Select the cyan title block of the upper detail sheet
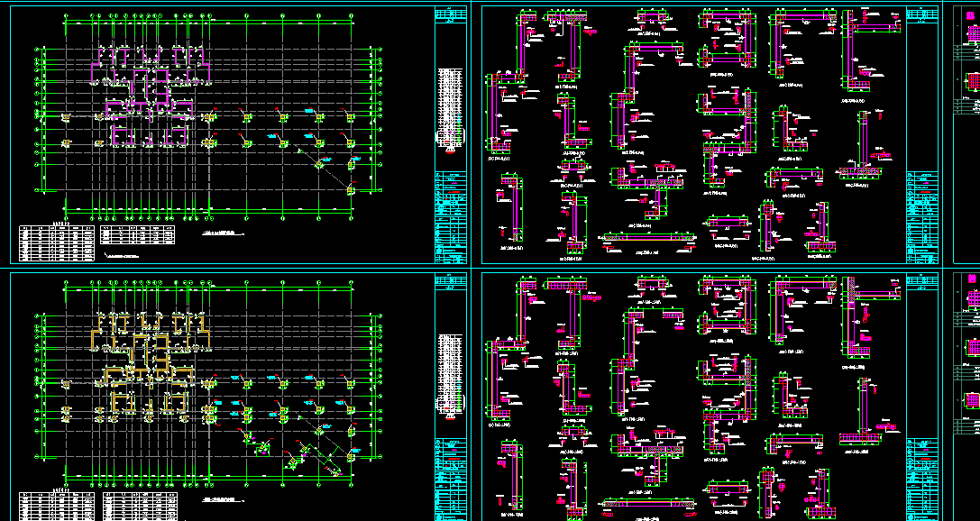 pos(922,217)
